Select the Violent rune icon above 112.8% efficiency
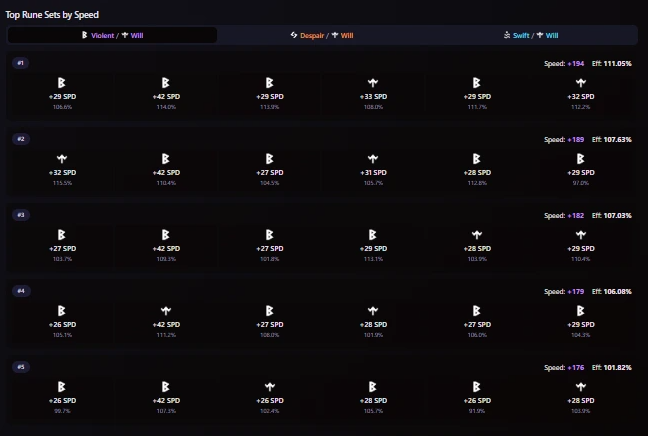 tap(477, 159)
